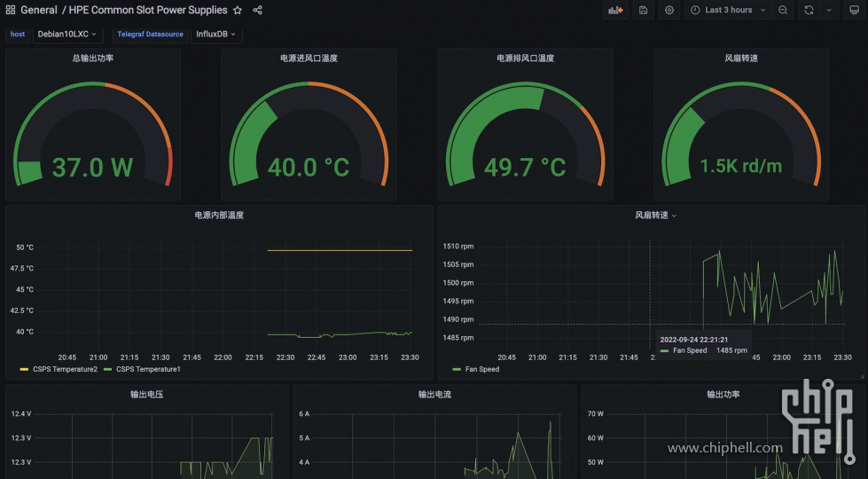Open the InfluxDB datasource dropdown
Viewport: 868px width, 479px height.
tap(216, 35)
